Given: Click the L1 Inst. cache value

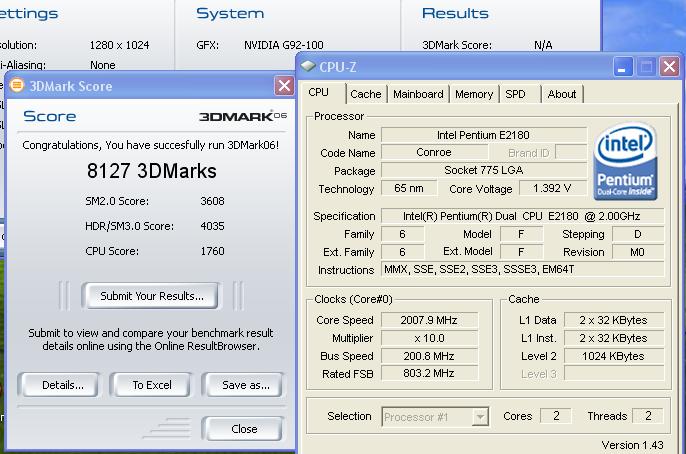Looking at the screenshot, I should click(x=613, y=338).
